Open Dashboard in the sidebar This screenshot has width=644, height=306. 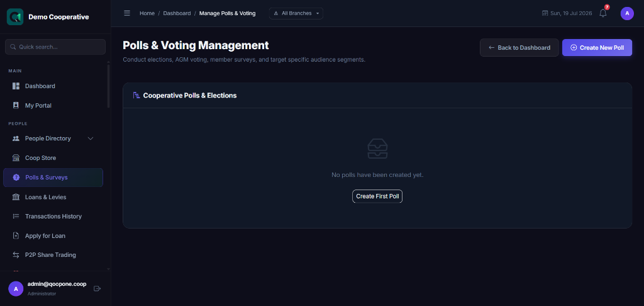(53, 86)
